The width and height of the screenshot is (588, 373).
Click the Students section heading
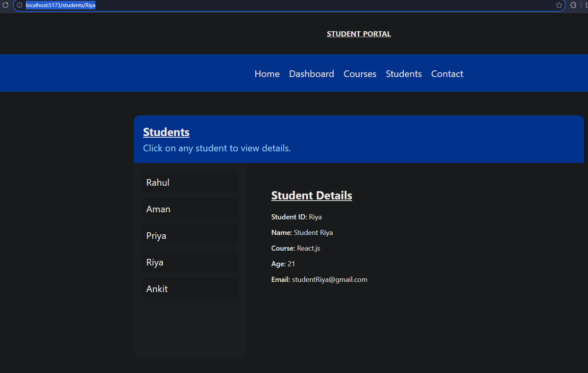[166, 132]
